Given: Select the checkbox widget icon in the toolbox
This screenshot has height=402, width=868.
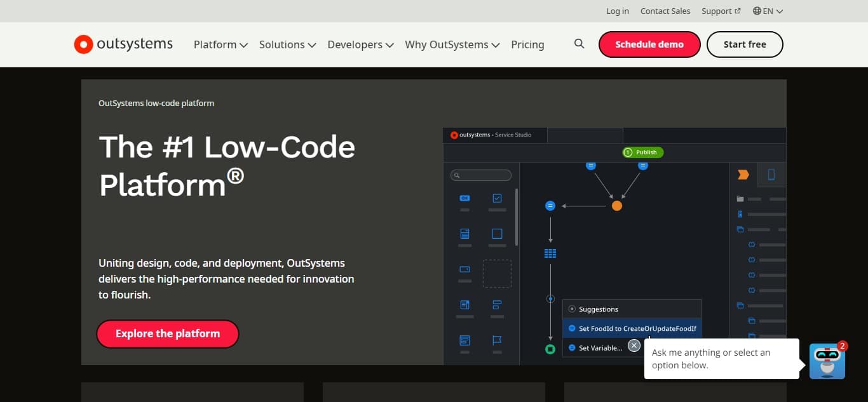Looking at the screenshot, I should [497, 198].
